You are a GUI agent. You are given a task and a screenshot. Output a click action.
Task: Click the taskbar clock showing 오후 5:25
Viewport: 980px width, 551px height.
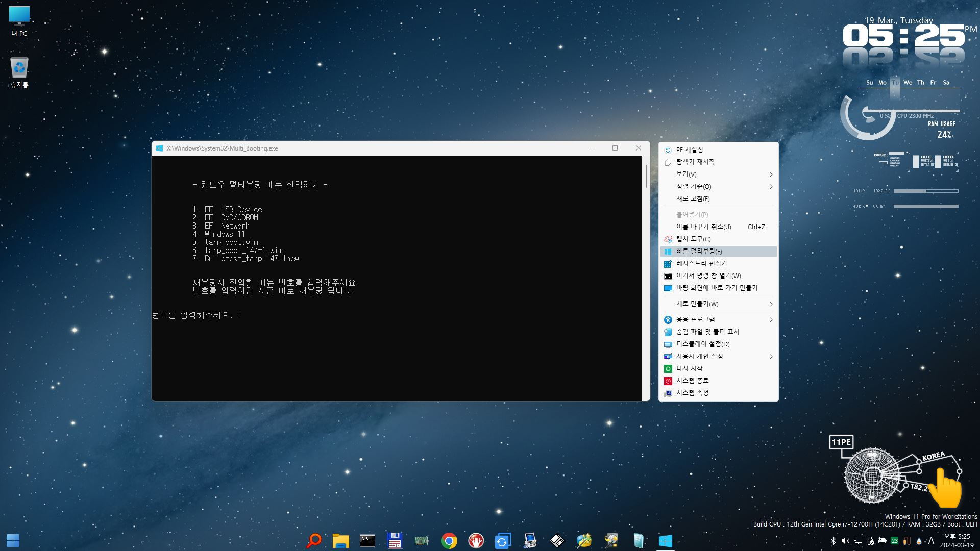tap(957, 541)
